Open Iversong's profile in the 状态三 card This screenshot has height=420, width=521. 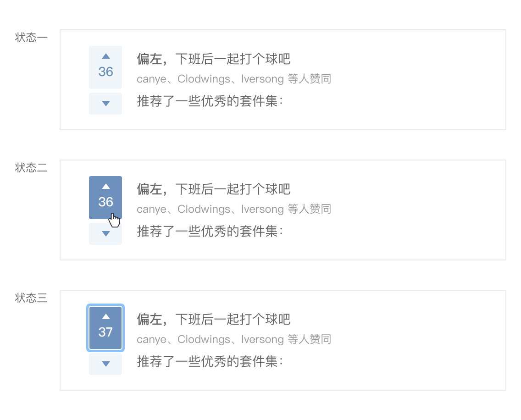point(262,340)
